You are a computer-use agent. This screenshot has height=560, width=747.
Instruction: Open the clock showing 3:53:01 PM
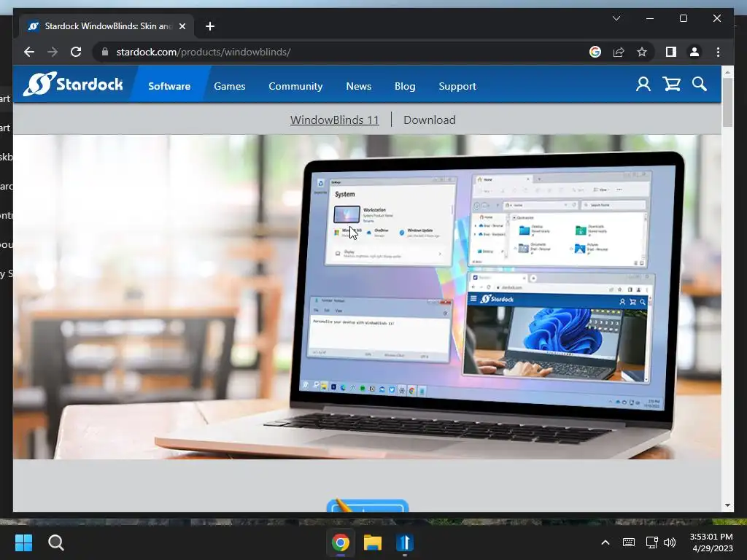tap(711, 542)
